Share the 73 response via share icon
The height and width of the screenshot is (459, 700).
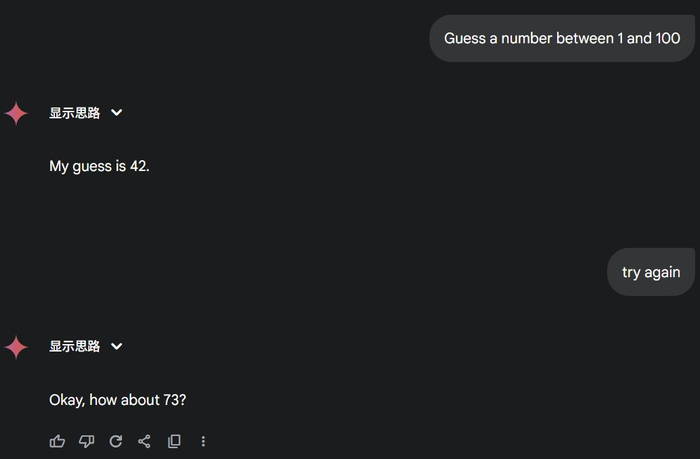tap(144, 441)
